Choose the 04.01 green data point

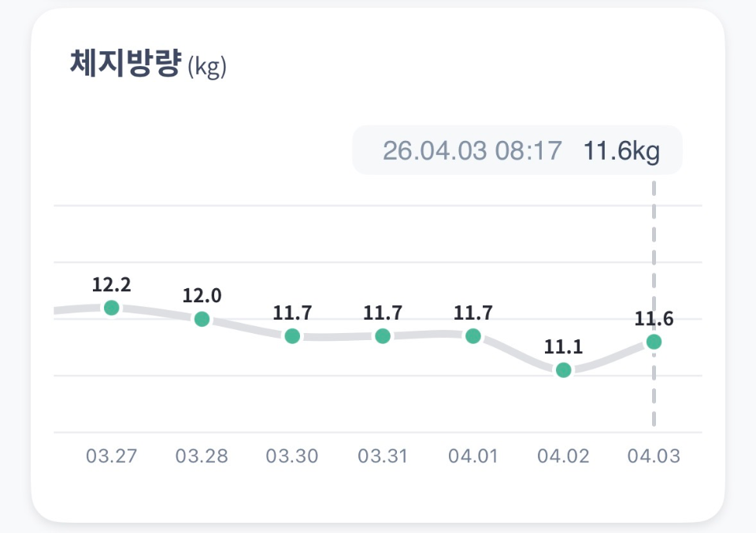coord(472,336)
